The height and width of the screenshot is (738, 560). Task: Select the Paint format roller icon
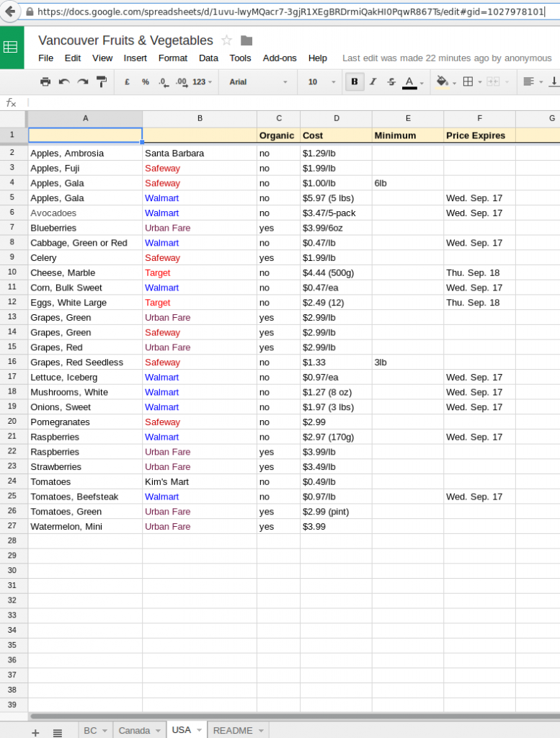click(101, 82)
